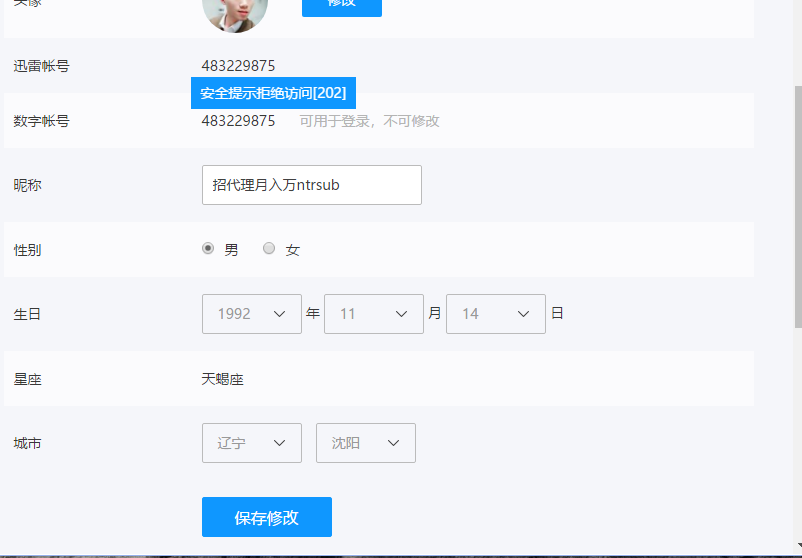
Task: Click the 城市 field label
Action: coord(27,443)
